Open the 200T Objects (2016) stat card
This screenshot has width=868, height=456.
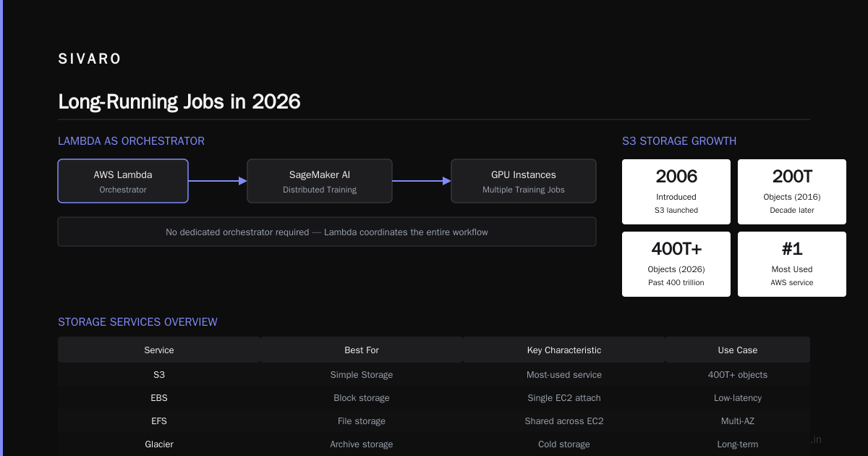coord(792,192)
